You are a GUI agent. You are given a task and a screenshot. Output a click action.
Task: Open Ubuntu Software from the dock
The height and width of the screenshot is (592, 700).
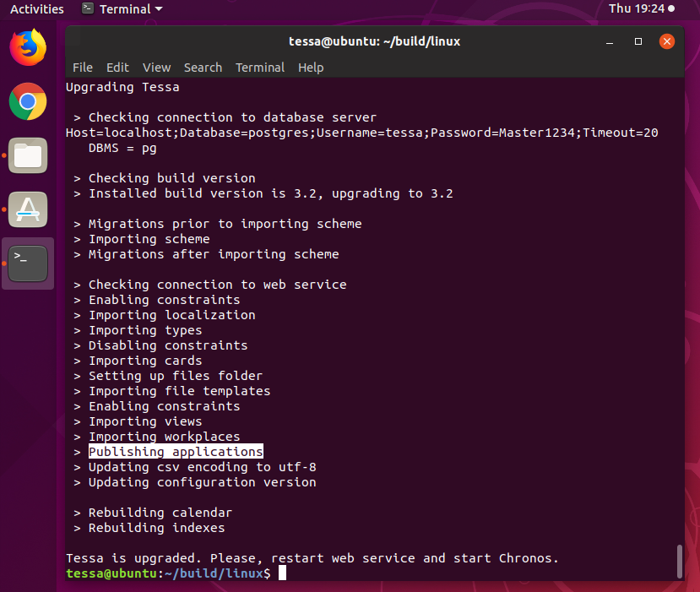coord(28,209)
